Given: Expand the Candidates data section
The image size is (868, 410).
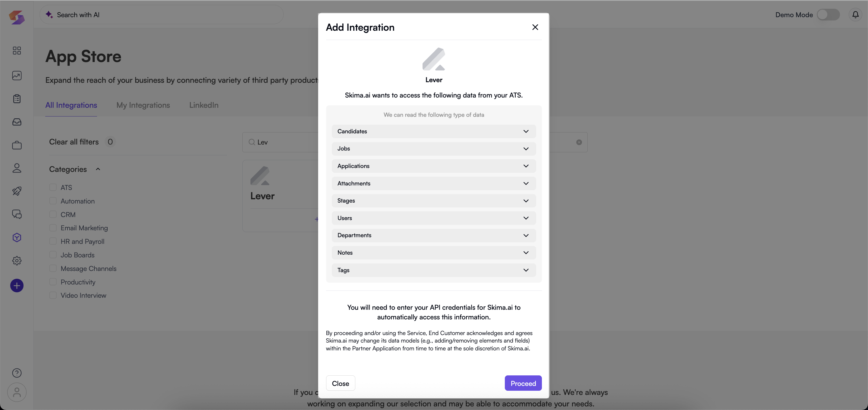Looking at the screenshot, I should click(433, 131).
